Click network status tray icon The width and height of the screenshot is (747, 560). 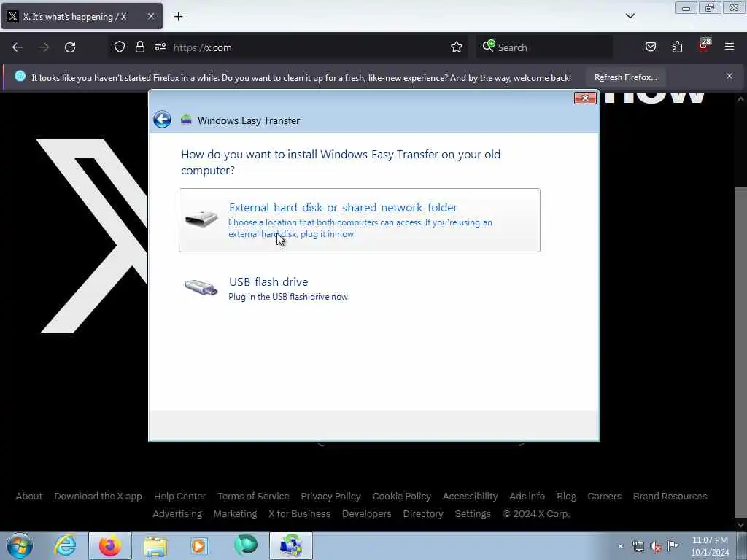[638, 547]
